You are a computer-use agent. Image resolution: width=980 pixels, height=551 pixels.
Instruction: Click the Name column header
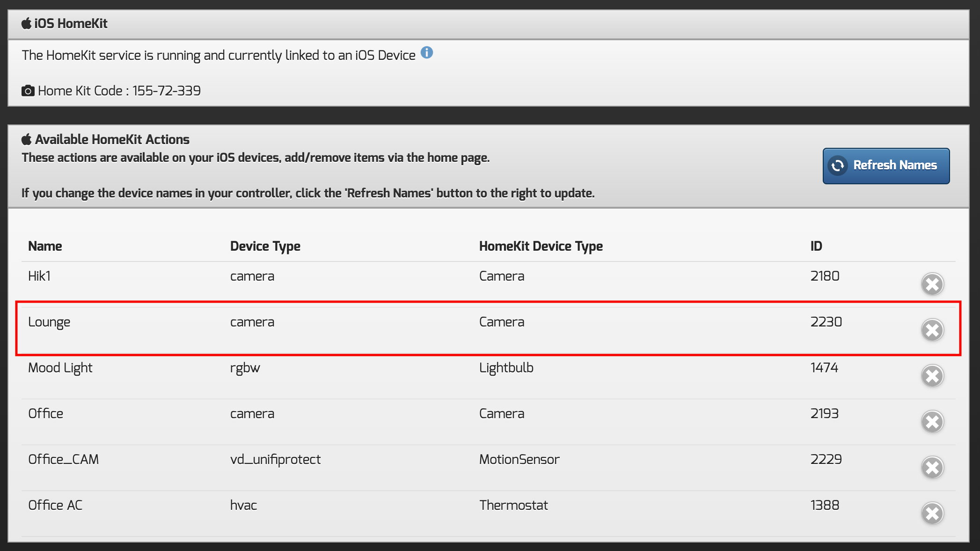click(45, 246)
